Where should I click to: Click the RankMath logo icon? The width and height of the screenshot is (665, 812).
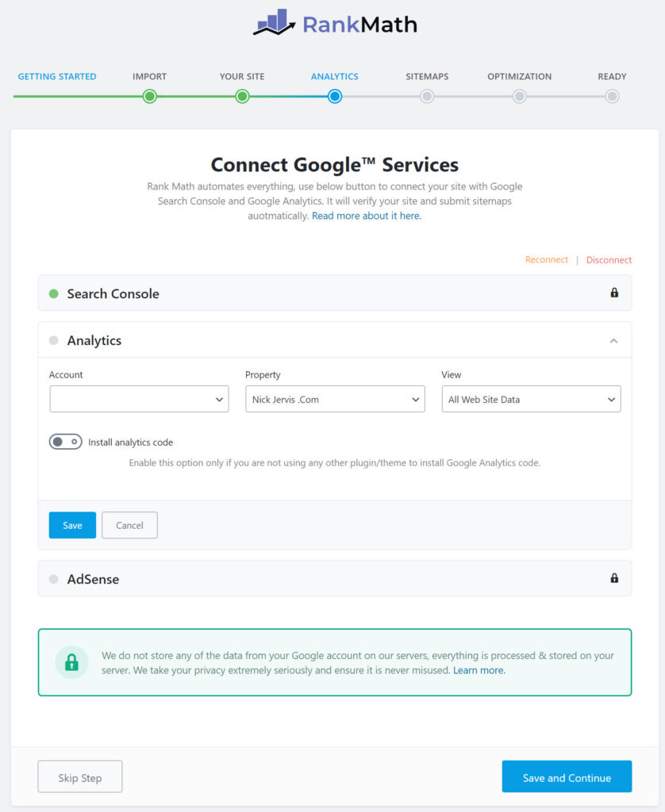pos(275,22)
